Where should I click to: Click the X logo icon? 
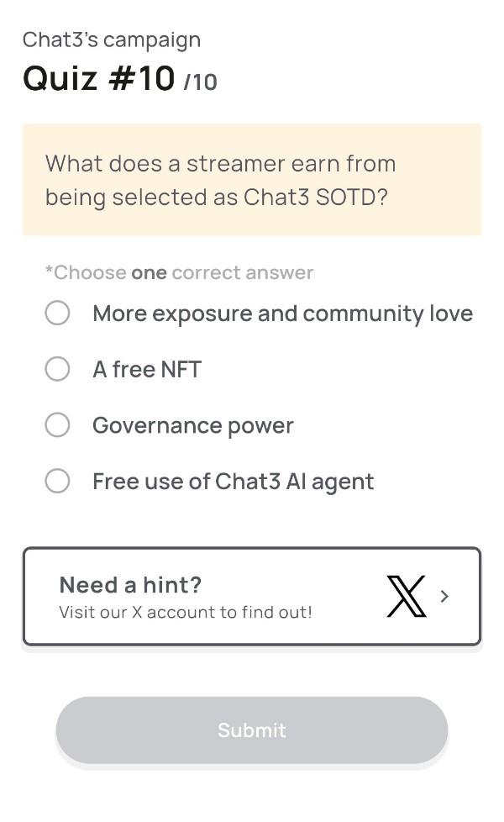[x=406, y=597]
